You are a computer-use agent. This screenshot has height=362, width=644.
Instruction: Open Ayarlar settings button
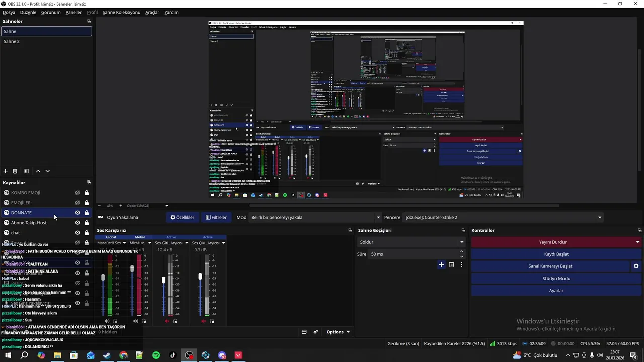[556, 291]
